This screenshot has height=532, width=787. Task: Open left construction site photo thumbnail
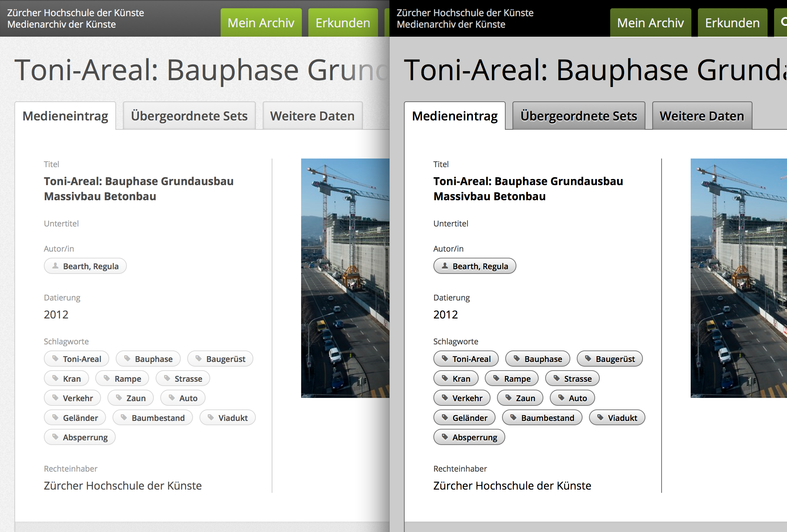(345, 278)
